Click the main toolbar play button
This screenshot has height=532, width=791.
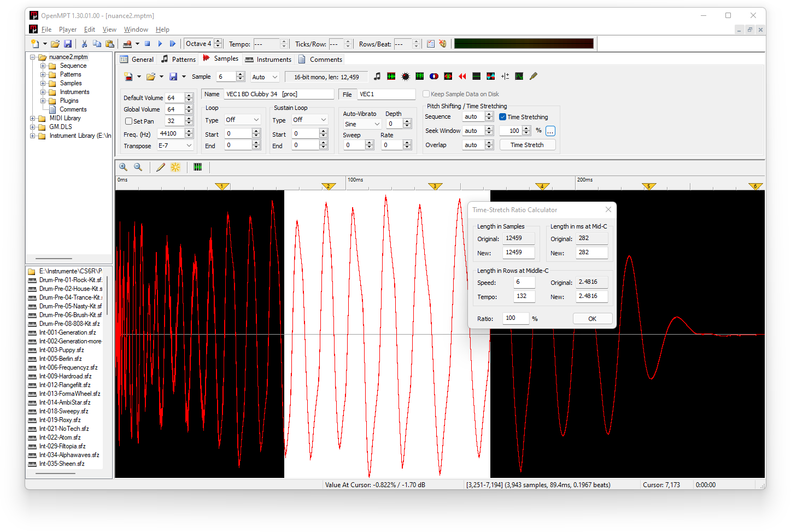click(160, 44)
